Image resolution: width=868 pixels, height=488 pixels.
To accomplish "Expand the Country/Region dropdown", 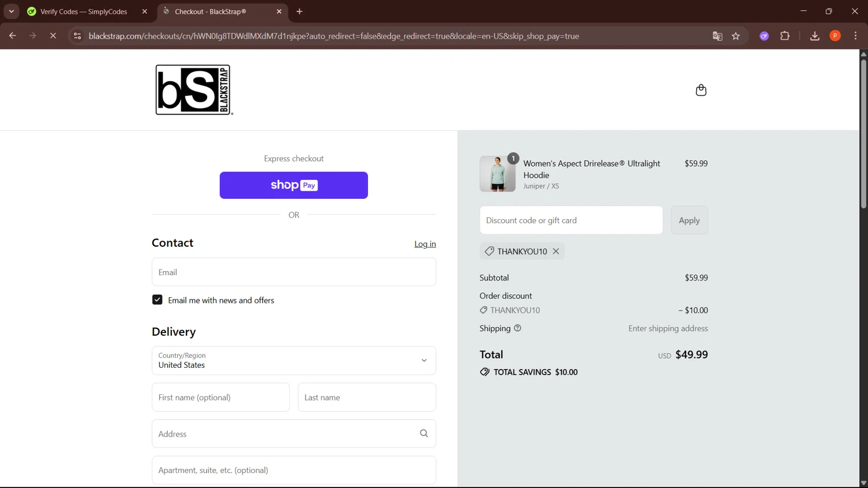I will (x=294, y=360).
